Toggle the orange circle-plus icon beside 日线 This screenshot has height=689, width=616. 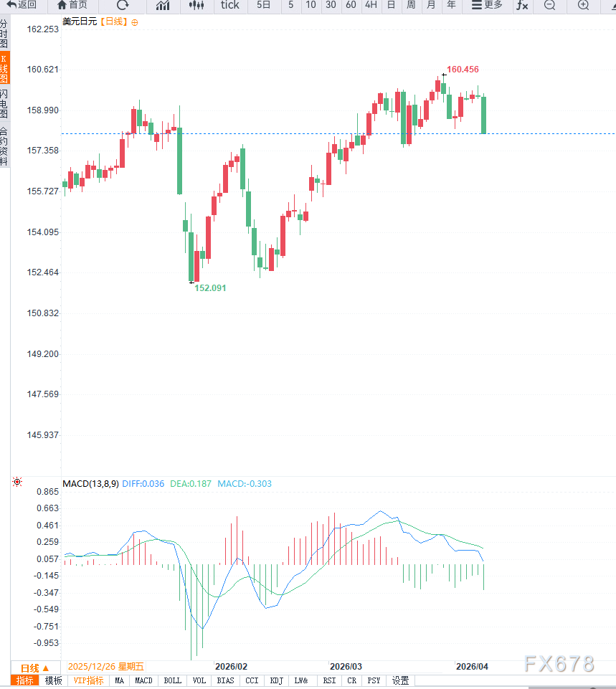point(135,22)
